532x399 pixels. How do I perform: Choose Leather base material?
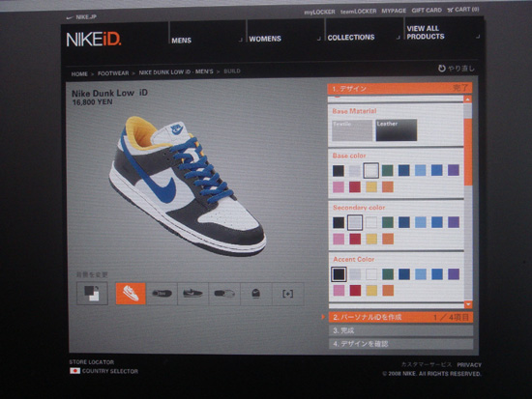(x=397, y=129)
